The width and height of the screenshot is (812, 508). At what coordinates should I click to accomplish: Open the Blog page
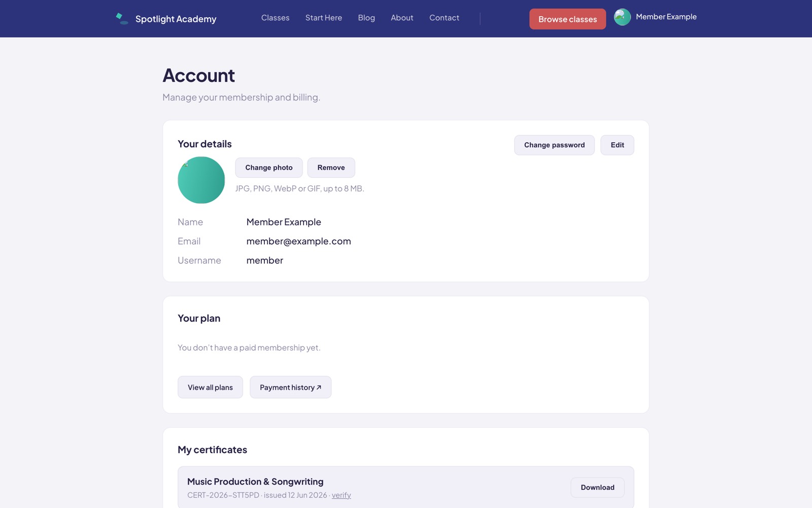(x=366, y=18)
